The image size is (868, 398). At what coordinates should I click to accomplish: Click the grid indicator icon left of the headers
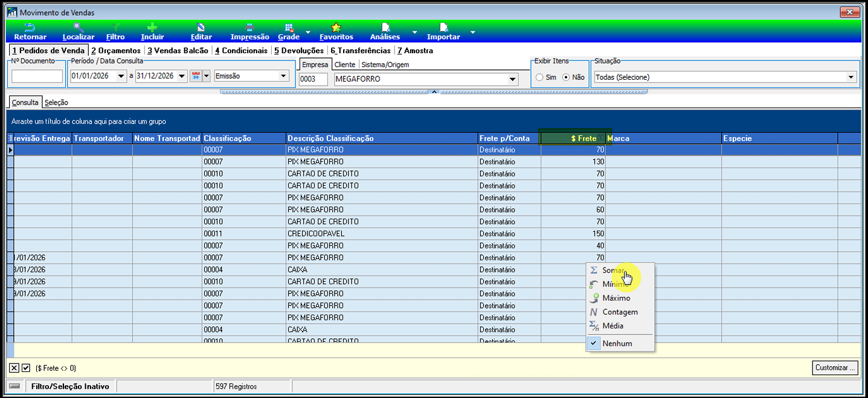(x=10, y=138)
